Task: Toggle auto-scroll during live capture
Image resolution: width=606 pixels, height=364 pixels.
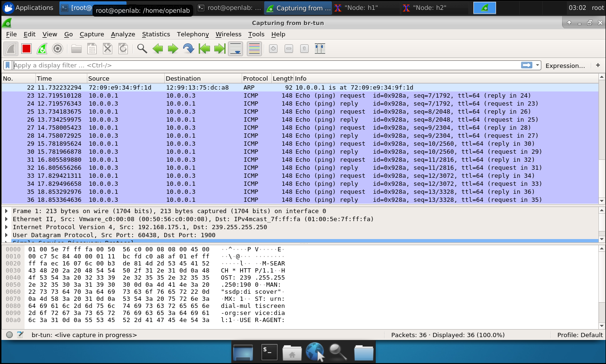Action: [236, 49]
